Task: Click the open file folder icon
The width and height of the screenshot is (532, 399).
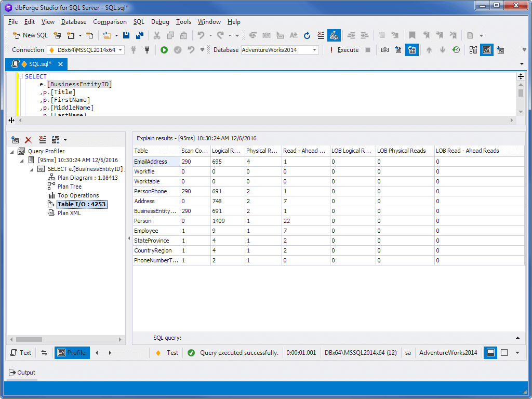Action: pos(107,35)
